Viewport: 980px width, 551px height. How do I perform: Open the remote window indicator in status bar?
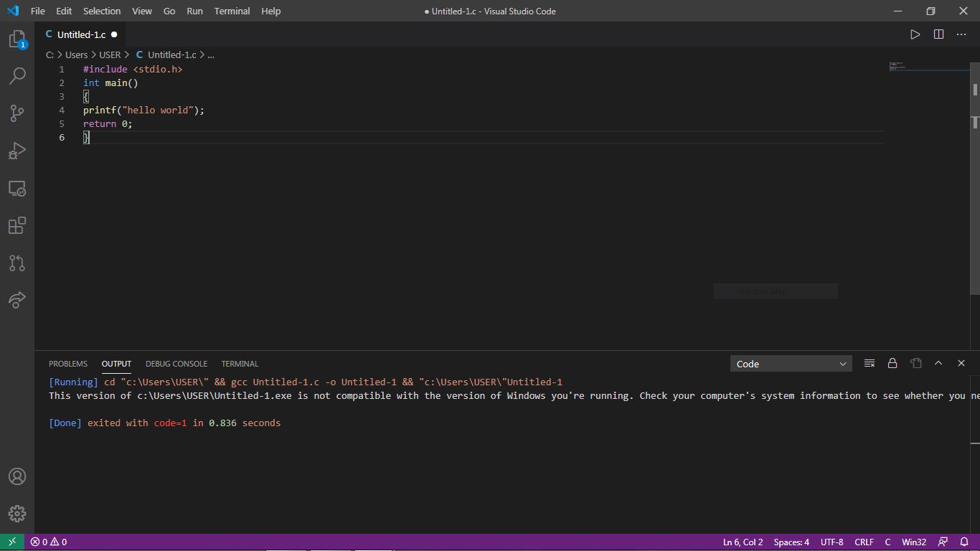12,542
